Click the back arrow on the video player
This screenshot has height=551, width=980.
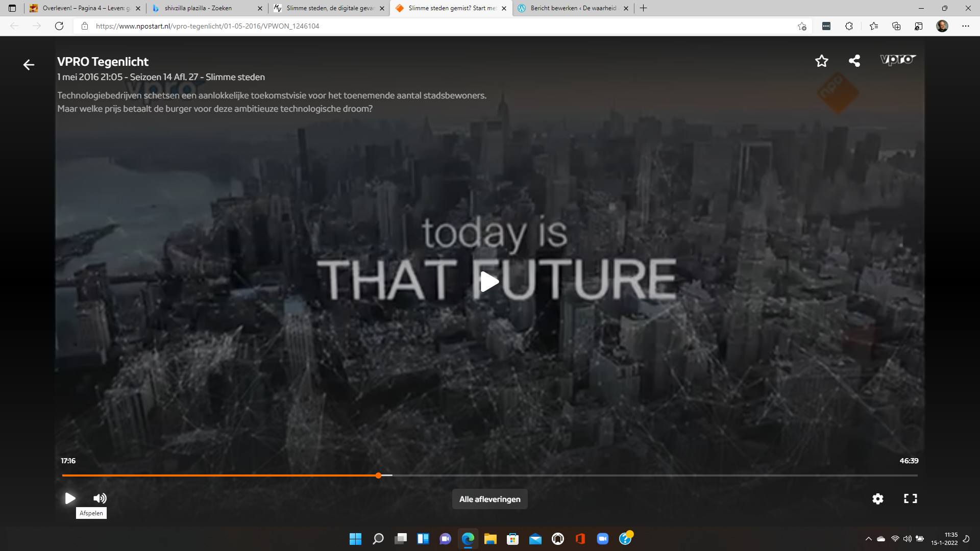[x=29, y=65]
